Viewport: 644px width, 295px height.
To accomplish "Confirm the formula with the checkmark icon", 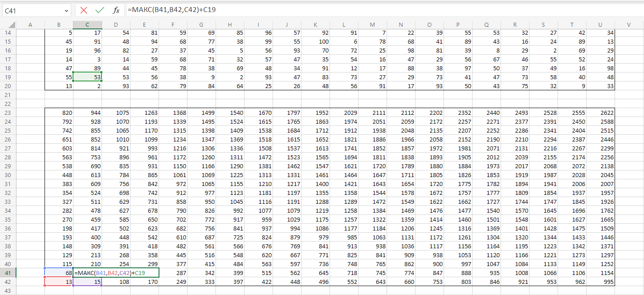I will tap(100, 10).
